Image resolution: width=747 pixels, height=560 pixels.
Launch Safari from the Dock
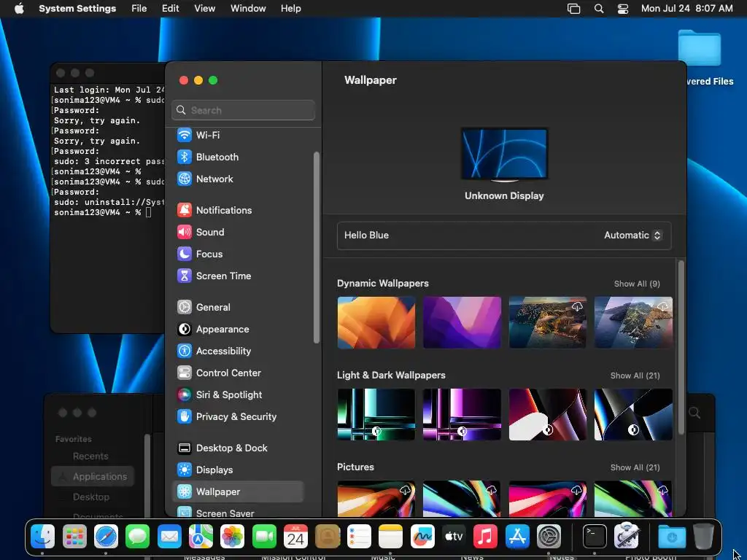[106, 537]
